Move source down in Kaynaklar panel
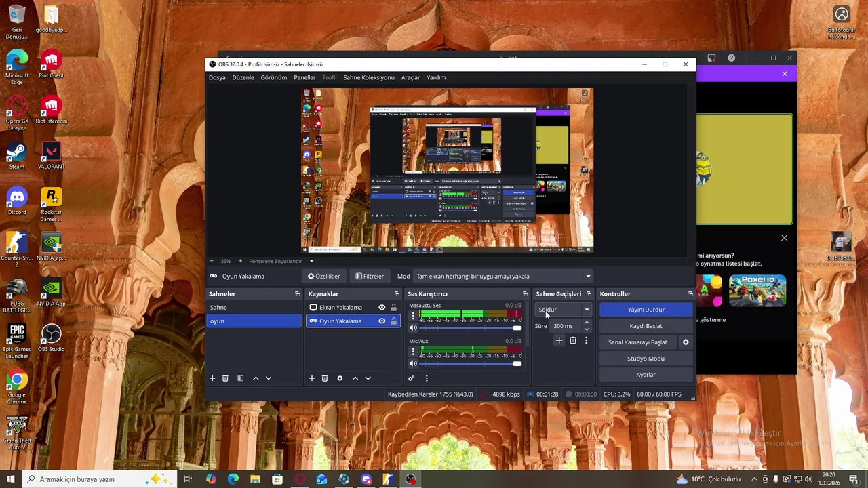 pos(368,378)
